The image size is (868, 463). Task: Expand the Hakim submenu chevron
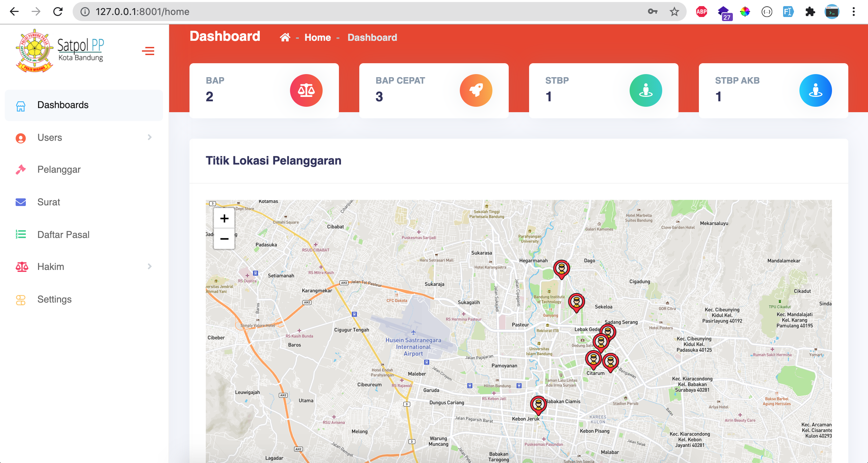point(149,267)
